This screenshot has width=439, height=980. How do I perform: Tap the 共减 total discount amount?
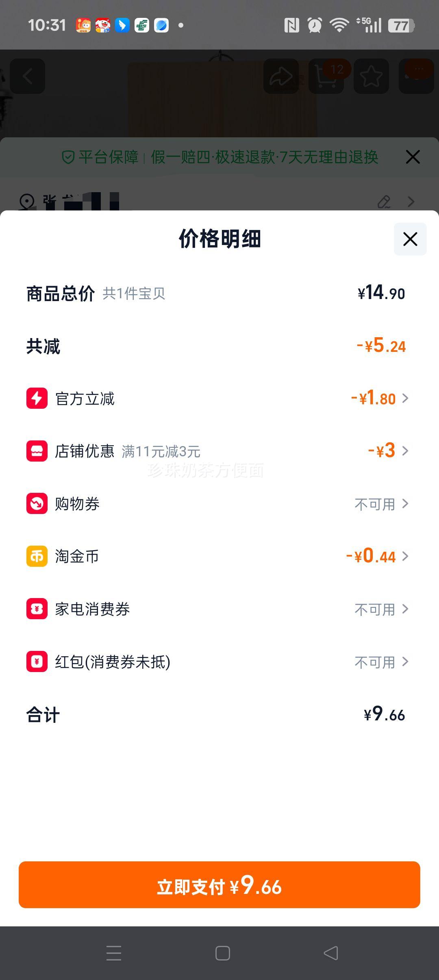(381, 346)
